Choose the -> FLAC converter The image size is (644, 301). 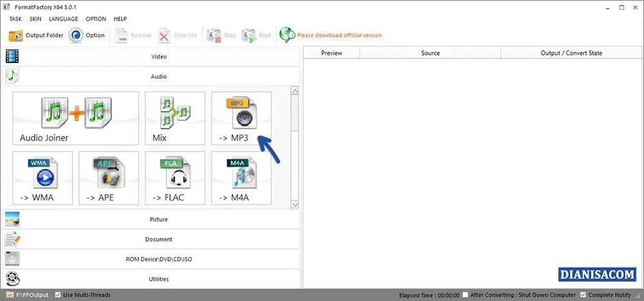(175, 178)
